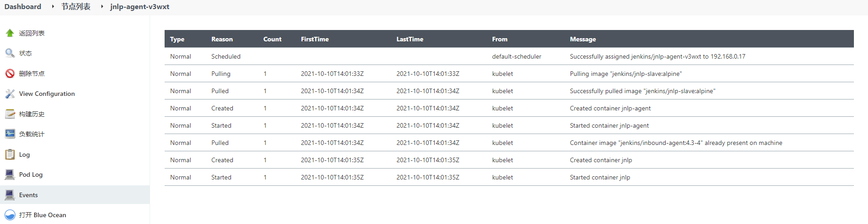Open the Pod Log page

pos(30,174)
